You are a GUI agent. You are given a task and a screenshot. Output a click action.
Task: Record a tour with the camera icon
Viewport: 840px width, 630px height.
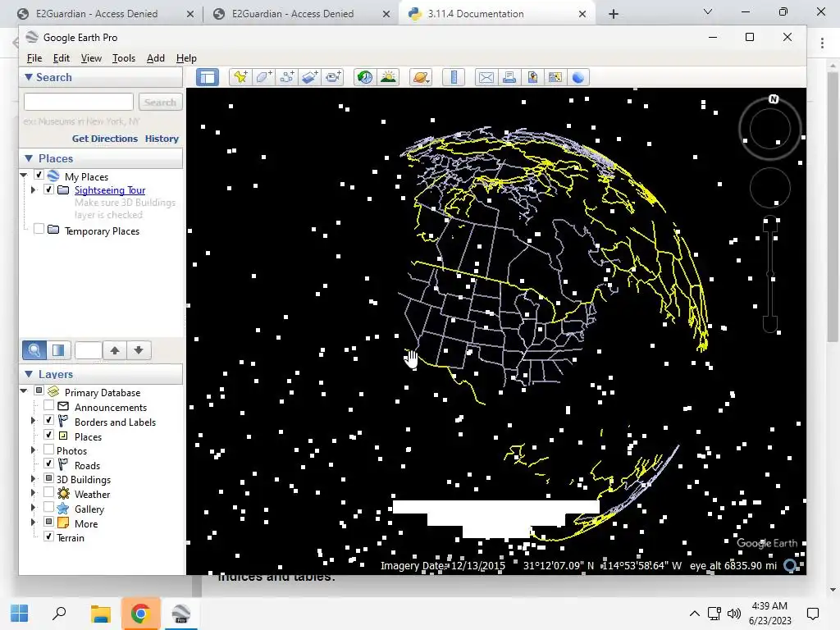point(333,77)
